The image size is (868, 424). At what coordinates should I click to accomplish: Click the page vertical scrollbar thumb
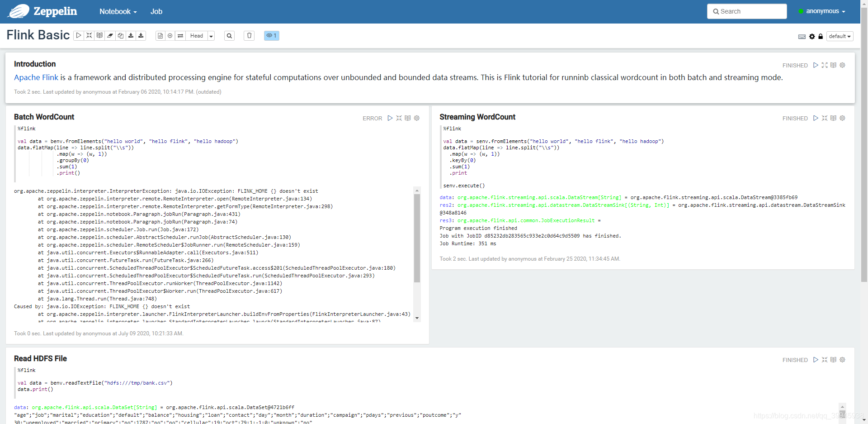click(x=864, y=144)
